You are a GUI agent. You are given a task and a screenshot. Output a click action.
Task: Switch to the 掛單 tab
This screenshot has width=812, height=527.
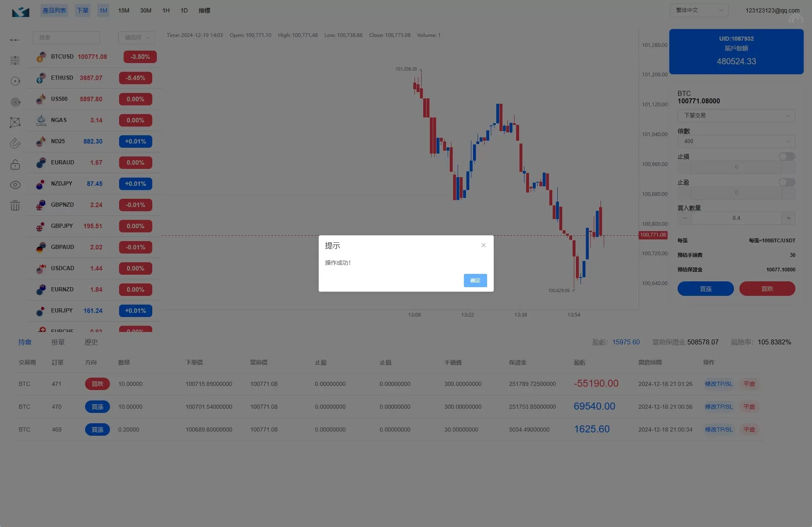(x=58, y=342)
